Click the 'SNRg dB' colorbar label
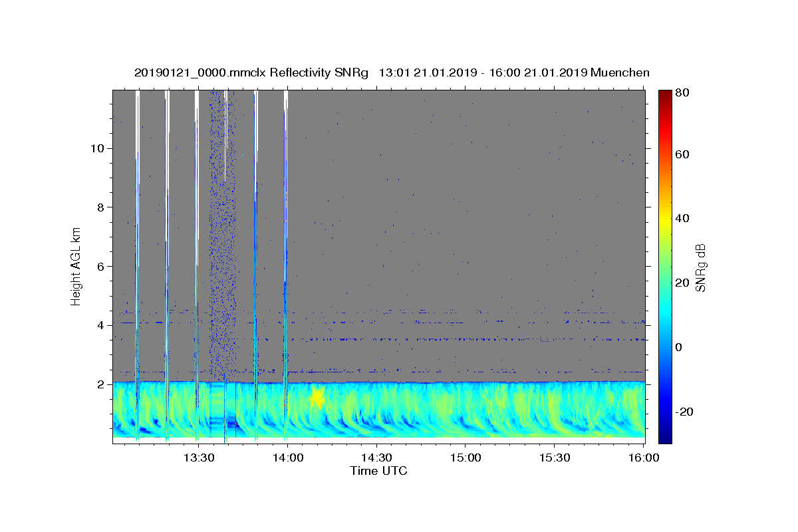798x532 pixels. 700,267
